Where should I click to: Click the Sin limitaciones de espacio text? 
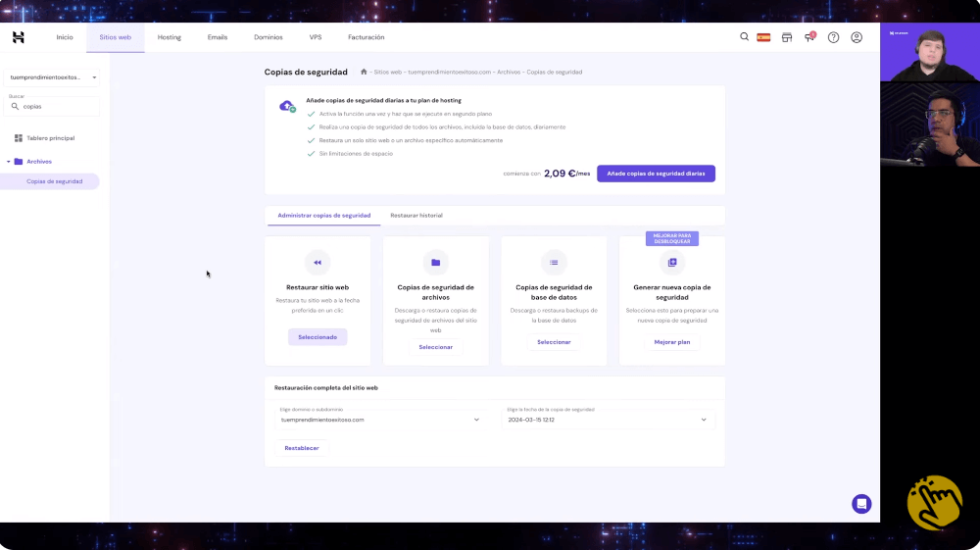(x=356, y=154)
